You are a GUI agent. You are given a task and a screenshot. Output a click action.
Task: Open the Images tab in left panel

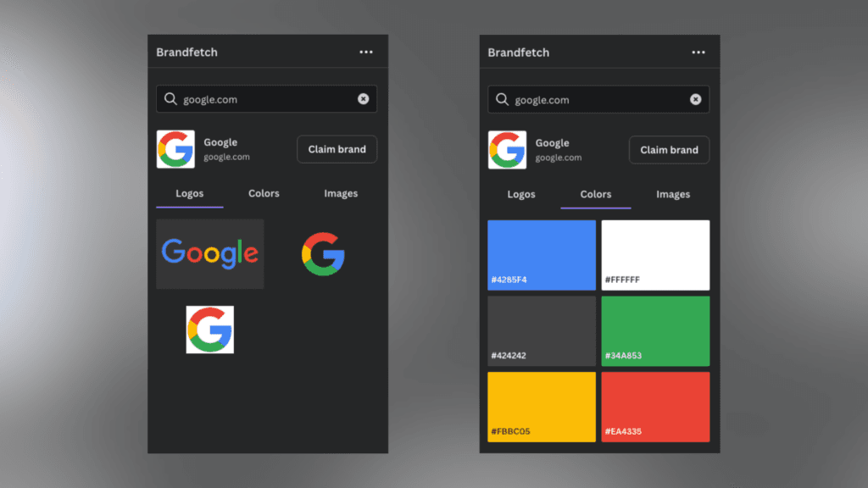pyautogui.click(x=341, y=194)
